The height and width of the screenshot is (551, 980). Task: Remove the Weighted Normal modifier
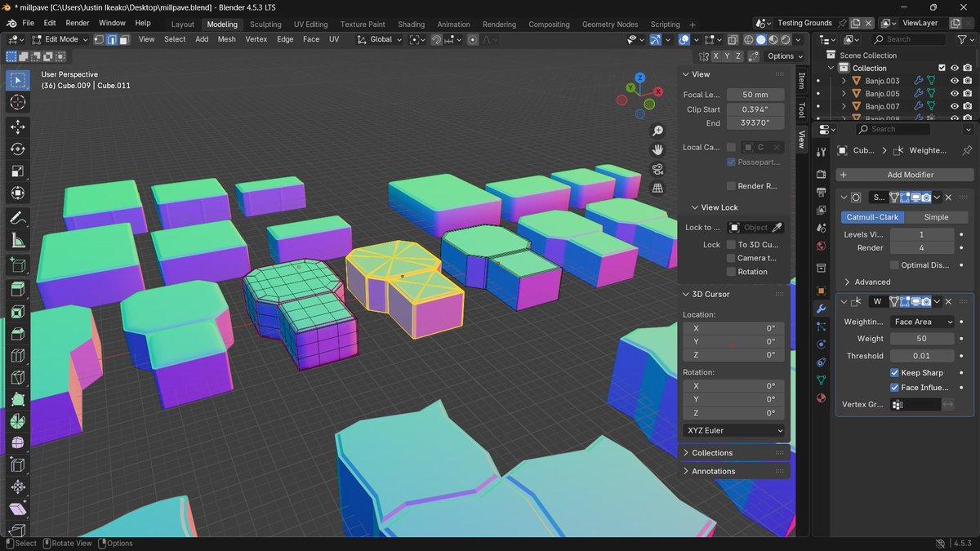point(949,301)
